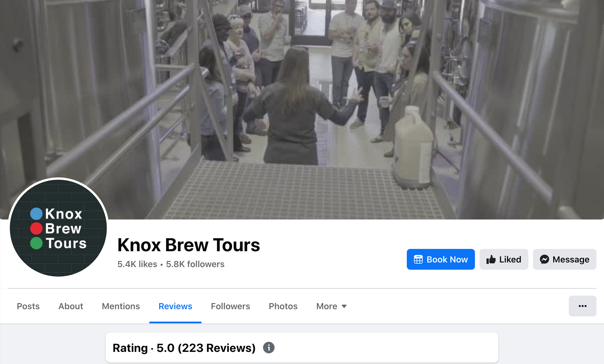The width and height of the screenshot is (604, 364).
Task: Select the Mentions tab
Action: coord(121,306)
